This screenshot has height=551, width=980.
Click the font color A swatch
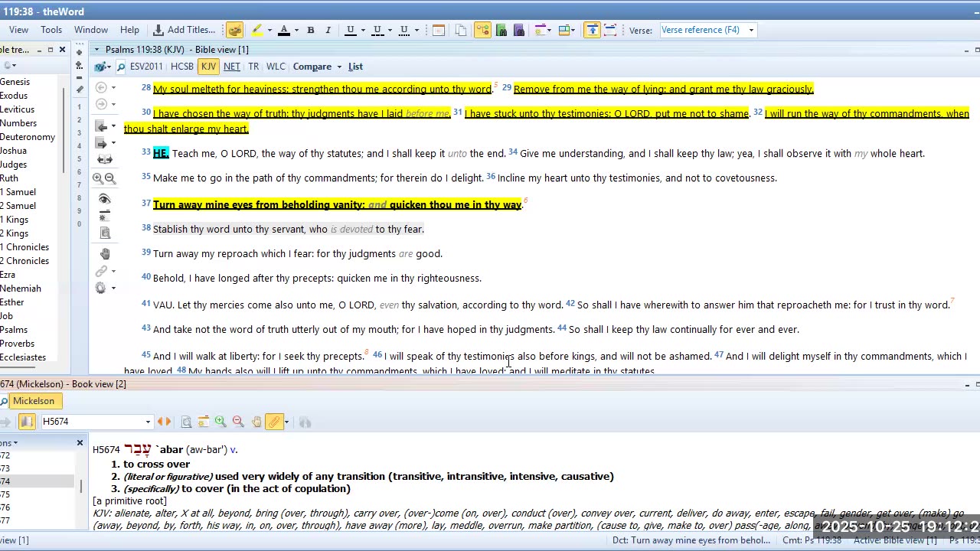pyautogui.click(x=284, y=30)
